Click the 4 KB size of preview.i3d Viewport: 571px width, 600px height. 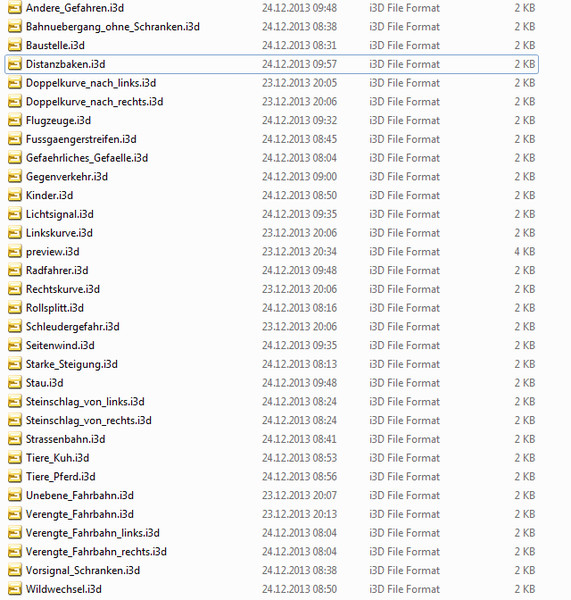[524, 251]
